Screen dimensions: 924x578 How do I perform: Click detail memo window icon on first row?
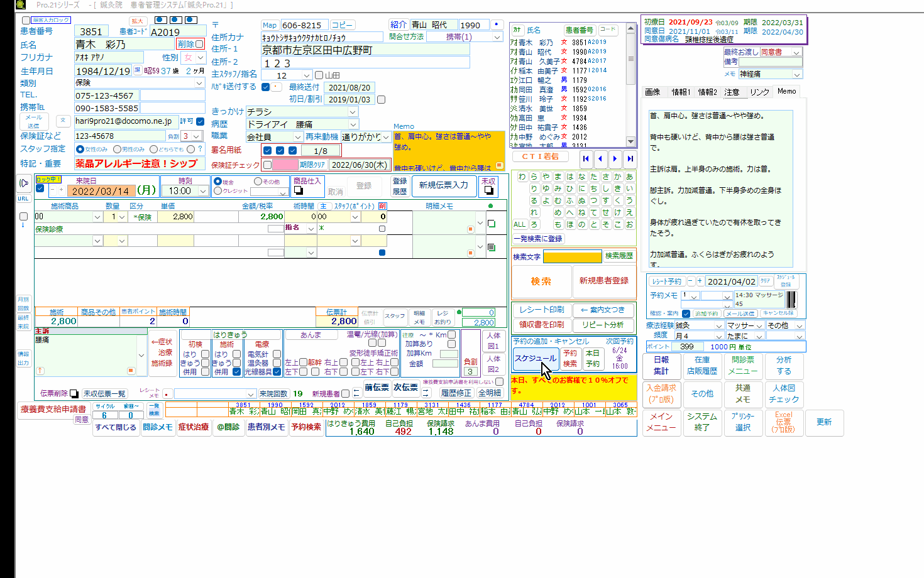coord(492,224)
